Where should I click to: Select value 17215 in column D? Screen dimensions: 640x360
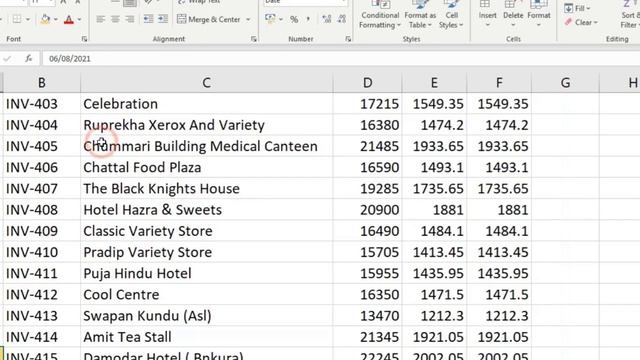[367, 104]
